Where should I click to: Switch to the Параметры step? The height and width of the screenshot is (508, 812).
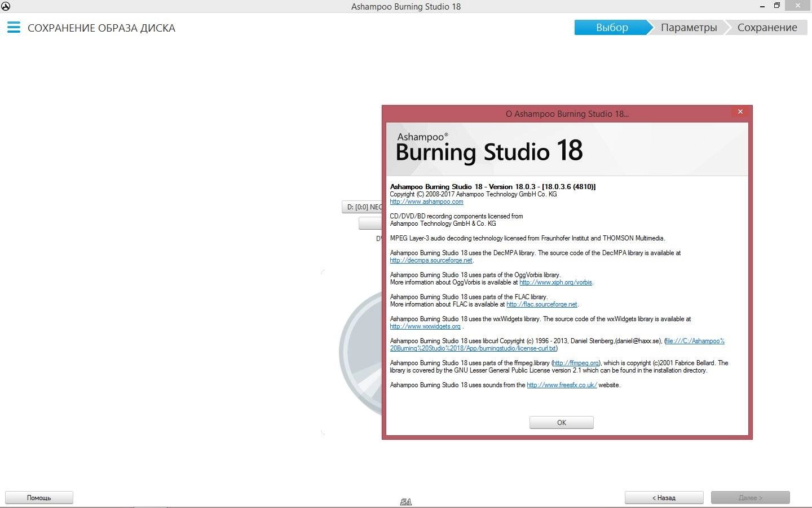tap(689, 28)
